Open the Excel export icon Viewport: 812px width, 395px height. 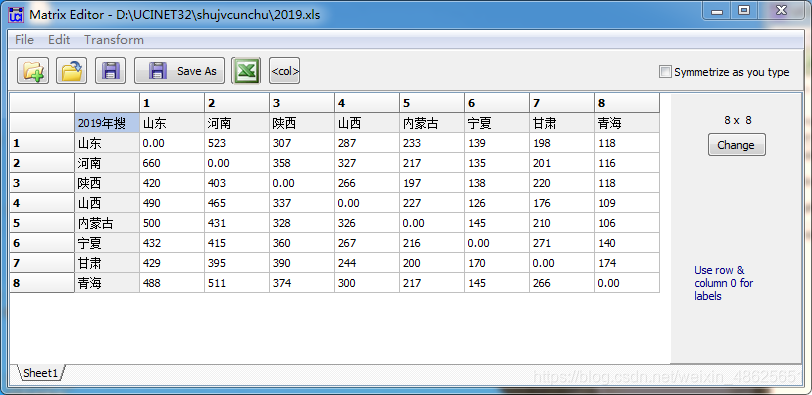pyautogui.click(x=246, y=71)
